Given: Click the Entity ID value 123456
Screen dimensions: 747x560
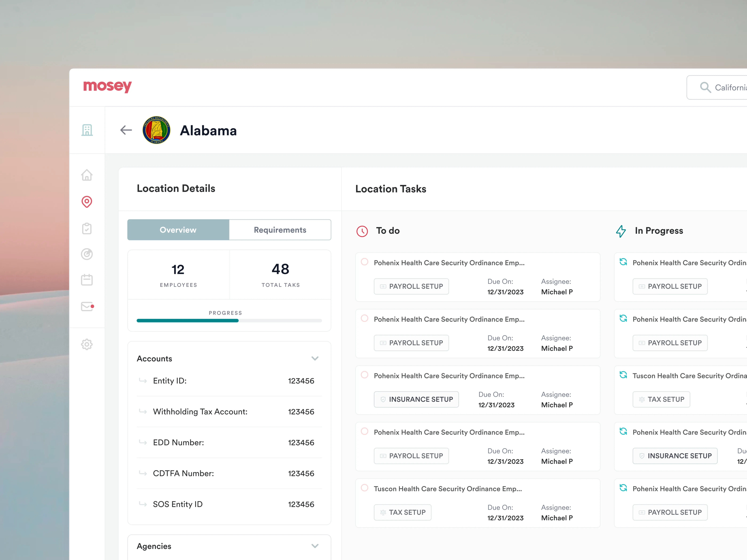Looking at the screenshot, I should tap(301, 381).
